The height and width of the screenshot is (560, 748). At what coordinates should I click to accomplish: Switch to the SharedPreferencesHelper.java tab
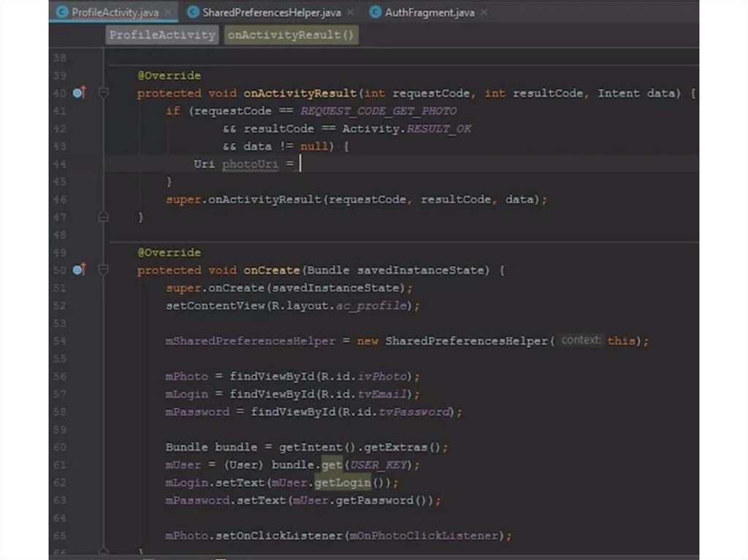(x=271, y=12)
